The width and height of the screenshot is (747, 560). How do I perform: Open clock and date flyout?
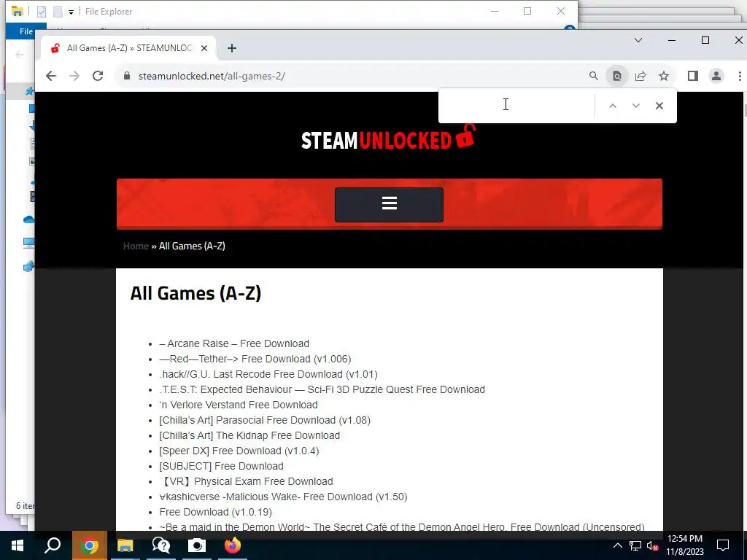pos(684,545)
